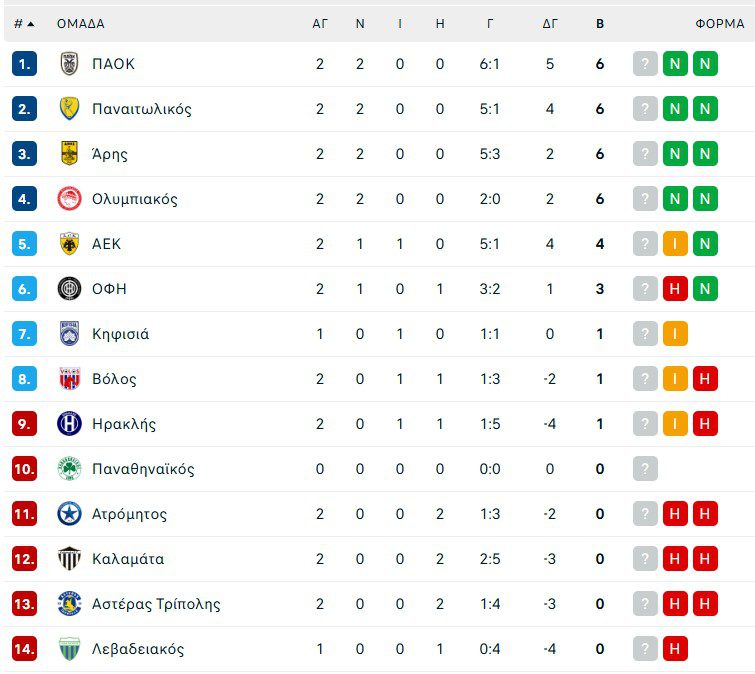Click the ΟΜΑΔΑ column header
Viewport: 755px width, 674px height.
[80, 24]
